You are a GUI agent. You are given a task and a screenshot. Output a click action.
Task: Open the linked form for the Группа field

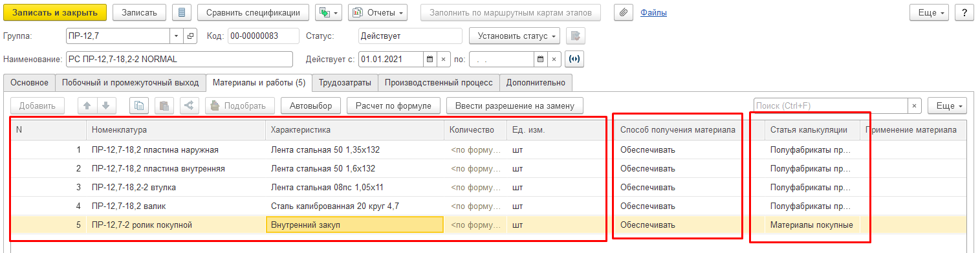point(190,36)
